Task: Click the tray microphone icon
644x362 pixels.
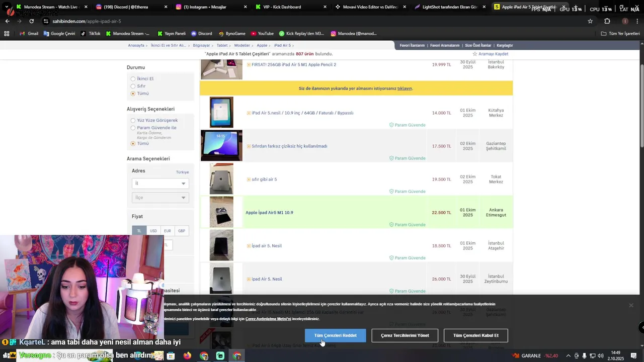Action: (x=584, y=356)
